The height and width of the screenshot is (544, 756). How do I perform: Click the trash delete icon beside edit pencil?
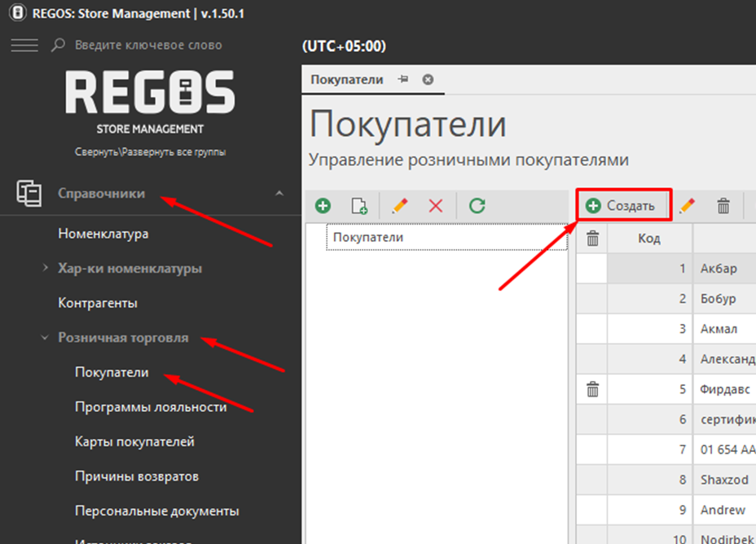click(723, 206)
